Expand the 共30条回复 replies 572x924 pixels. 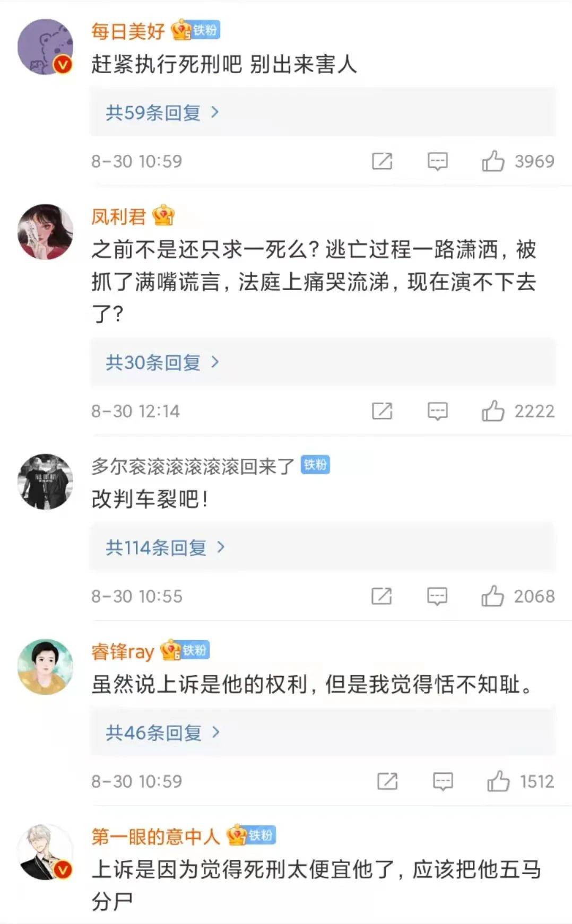pyautogui.click(x=162, y=362)
